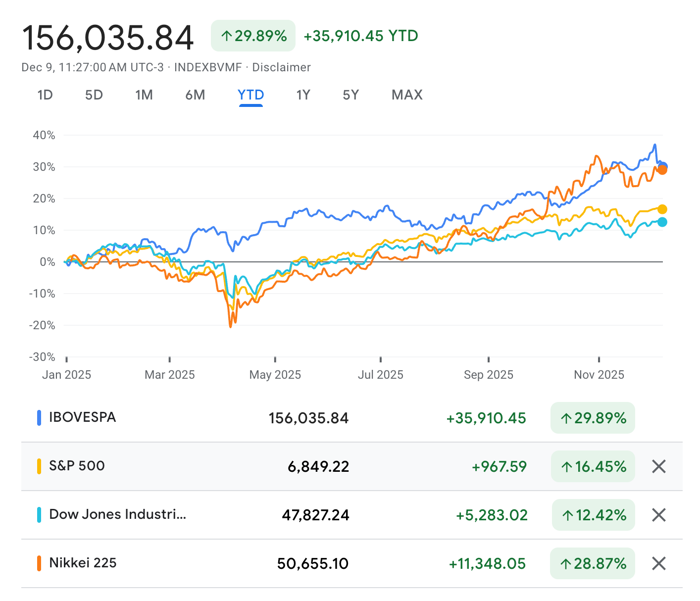Screen dimensions: 700x601
Task: Click the yellow S&P 500 endpoint dot
Action: tap(662, 209)
